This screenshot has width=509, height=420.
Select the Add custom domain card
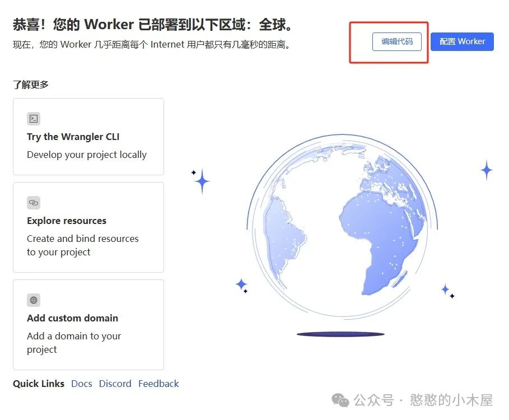87,324
